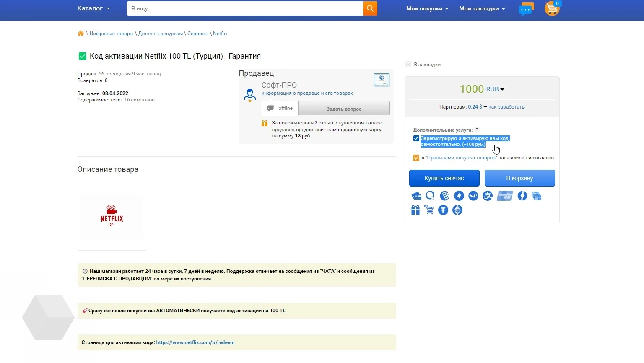Open the netflix.com/tr/redeem link

pyautogui.click(x=195, y=342)
